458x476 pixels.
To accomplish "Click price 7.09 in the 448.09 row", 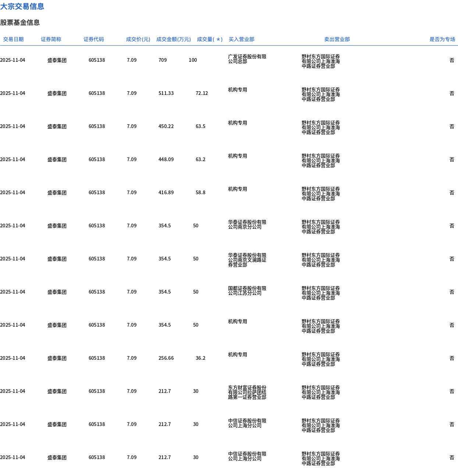I will [x=132, y=160].
